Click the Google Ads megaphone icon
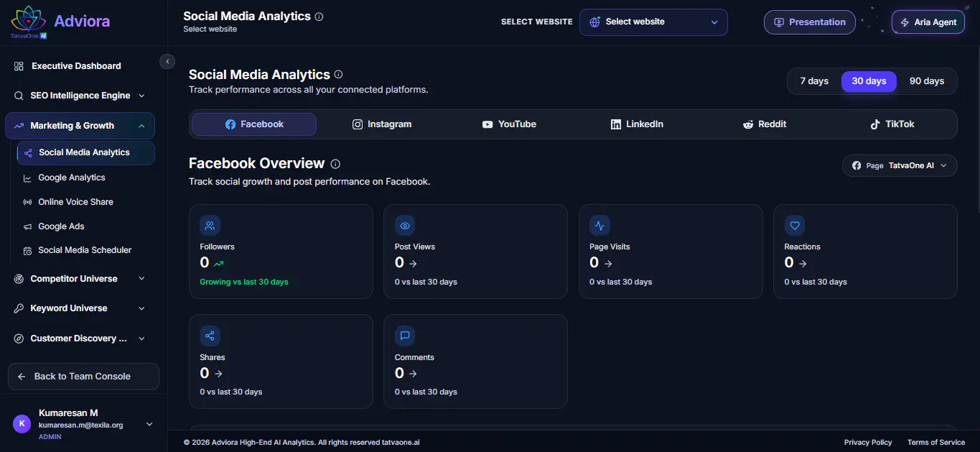 click(x=27, y=227)
